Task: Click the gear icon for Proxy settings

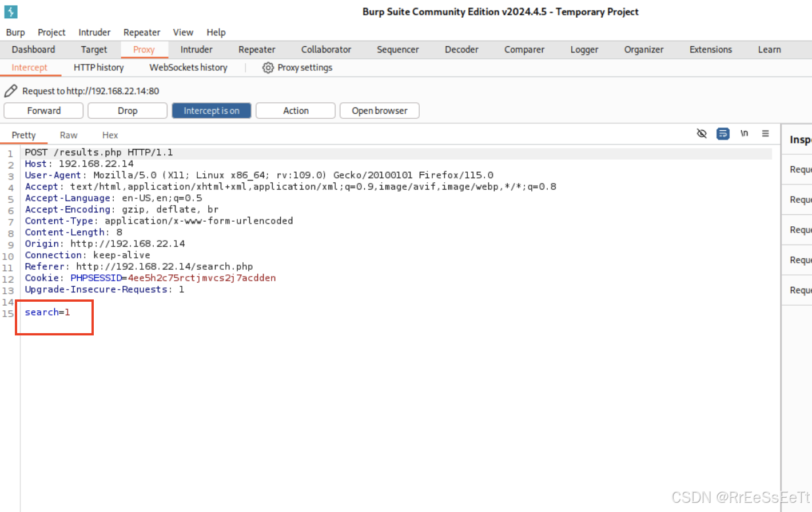Action: pyautogui.click(x=268, y=67)
